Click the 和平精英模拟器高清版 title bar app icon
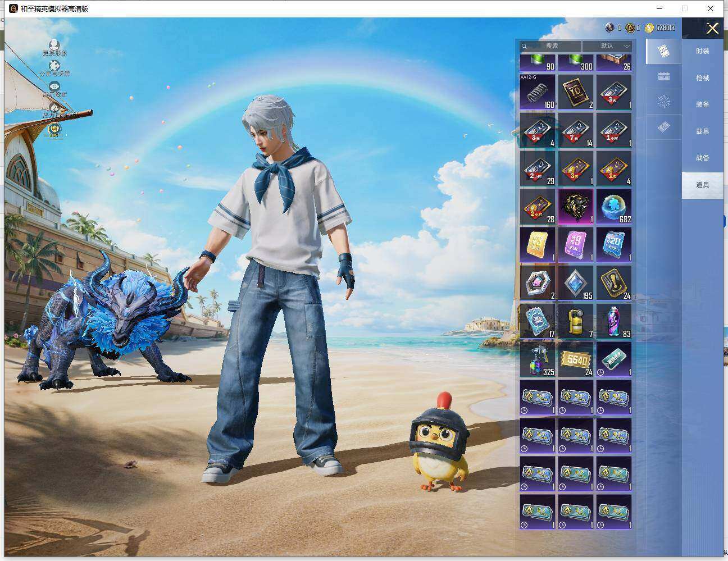The image size is (728, 561). pyautogui.click(x=13, y=8)
